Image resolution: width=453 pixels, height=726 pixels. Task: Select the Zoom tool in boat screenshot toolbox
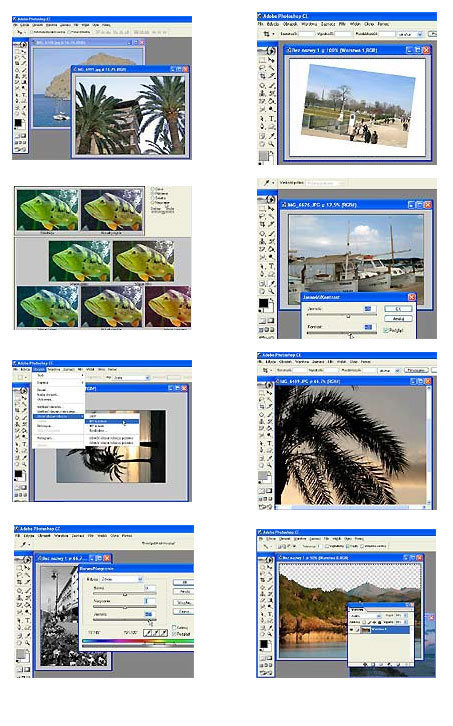(271, 291)
